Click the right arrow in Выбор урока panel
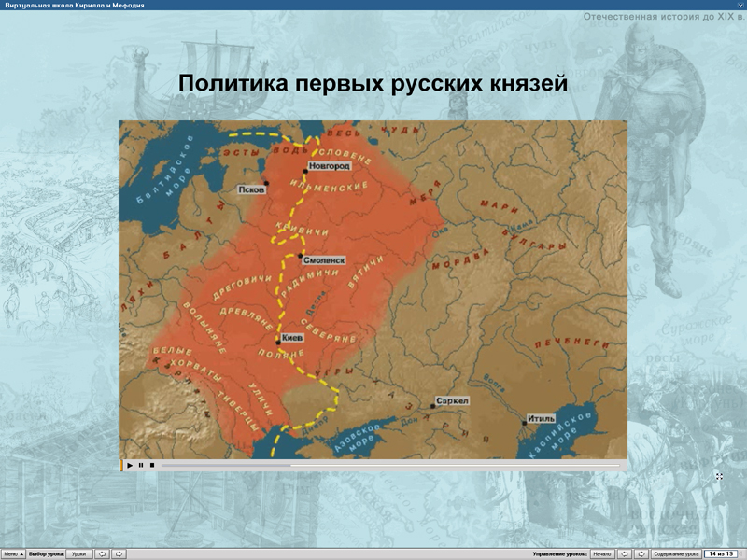Screen dimensions: 747x560 click(x=120, y=553)
